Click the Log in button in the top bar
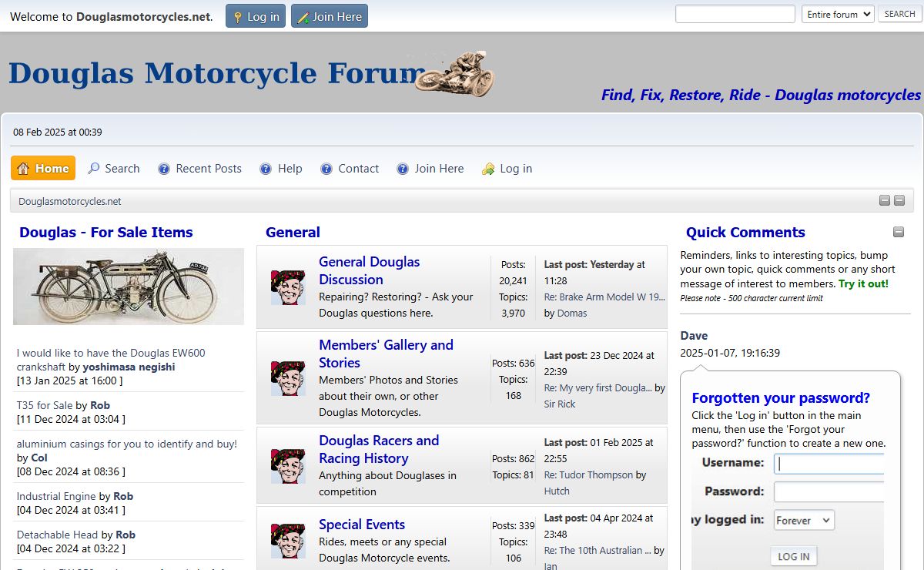 (x=256, y=16)
